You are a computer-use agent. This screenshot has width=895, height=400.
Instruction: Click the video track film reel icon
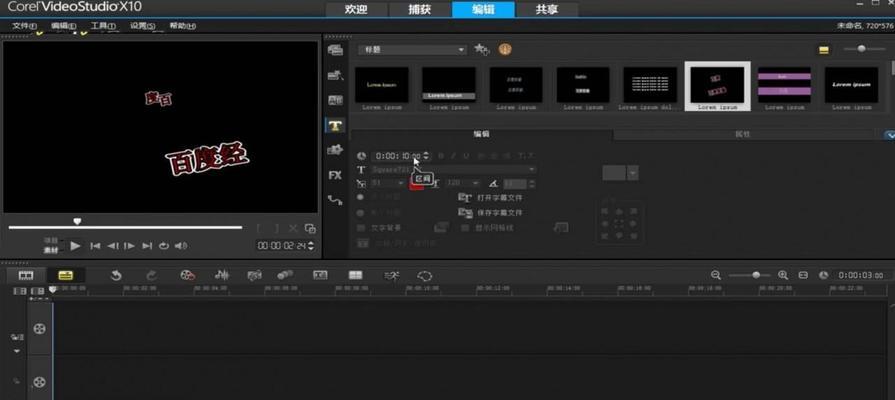[x=39, y=329]
